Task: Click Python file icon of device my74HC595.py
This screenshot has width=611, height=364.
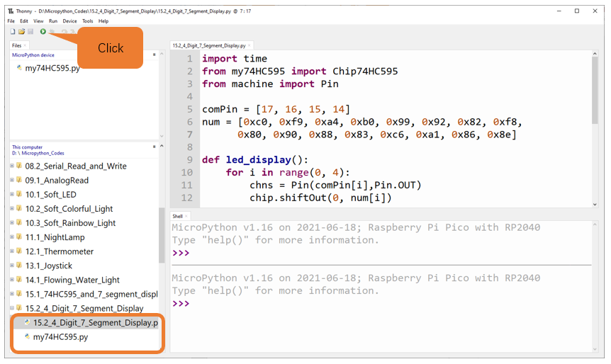Action: tap(19, 68)
